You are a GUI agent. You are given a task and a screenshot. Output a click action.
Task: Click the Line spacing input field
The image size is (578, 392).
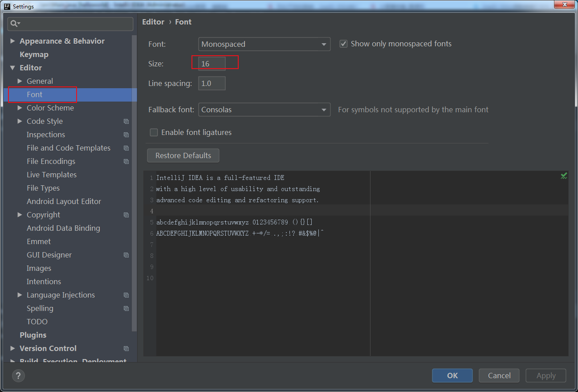(x=212, y=83)
